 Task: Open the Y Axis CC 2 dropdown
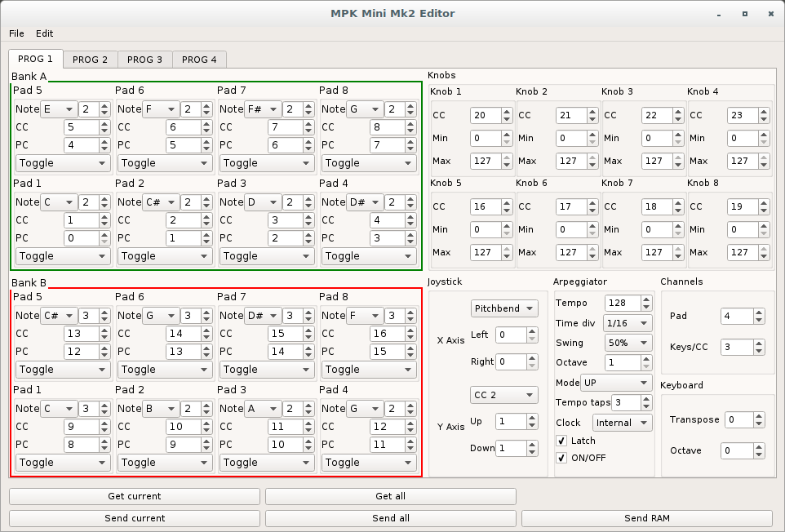coord(504,395)
